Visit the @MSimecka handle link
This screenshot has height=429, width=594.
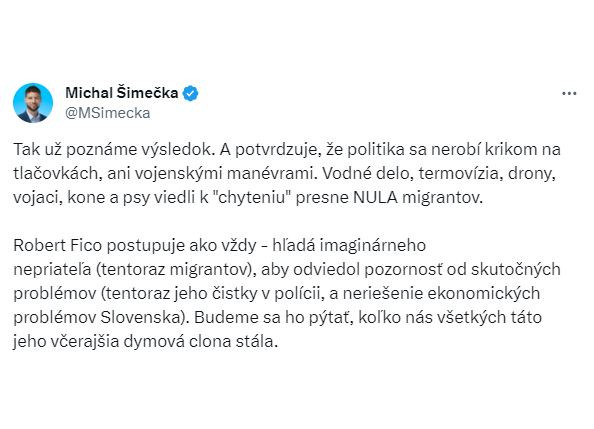click(108, 113)
